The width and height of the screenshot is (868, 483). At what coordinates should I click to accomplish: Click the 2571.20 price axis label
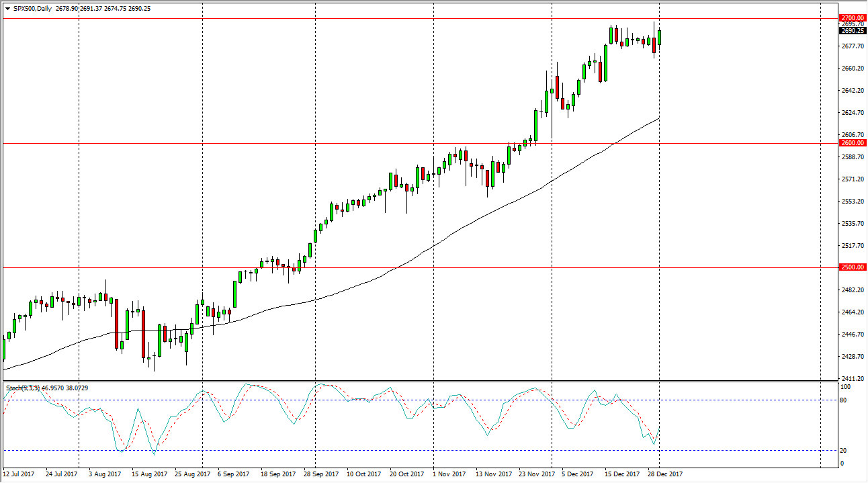point(851,179)
